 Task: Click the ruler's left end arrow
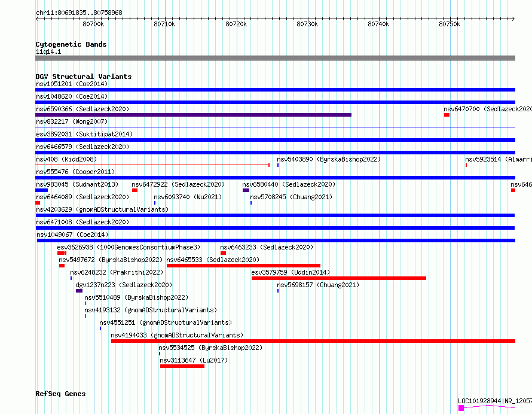coord(37,19)
